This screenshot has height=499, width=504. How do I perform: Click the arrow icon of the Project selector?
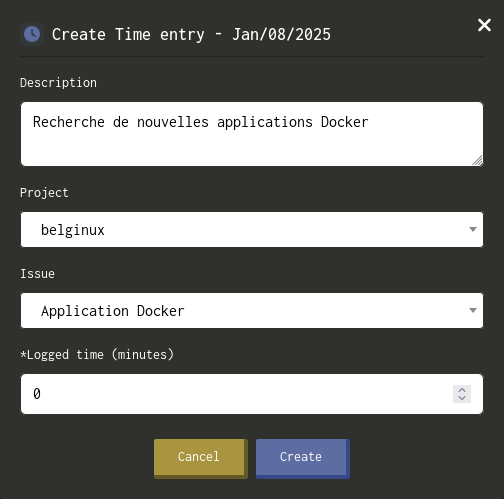pos(473,229)
